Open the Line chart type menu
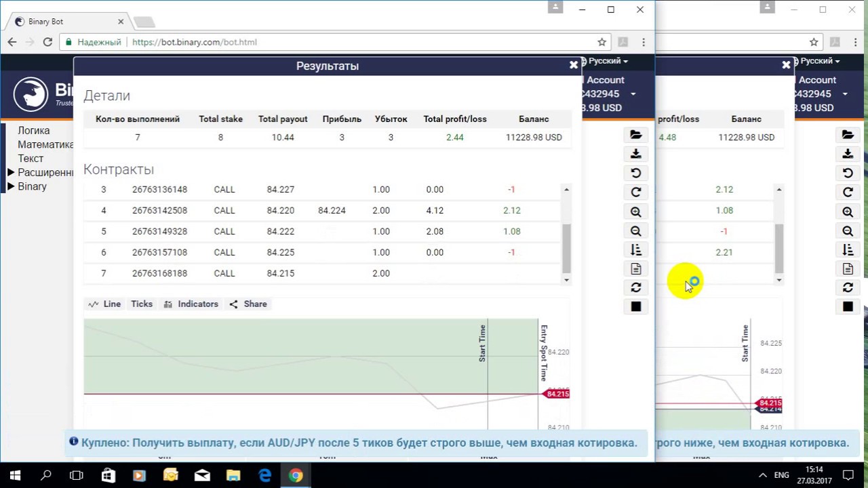This screenshot has width=868, height=488. (104, 304)
